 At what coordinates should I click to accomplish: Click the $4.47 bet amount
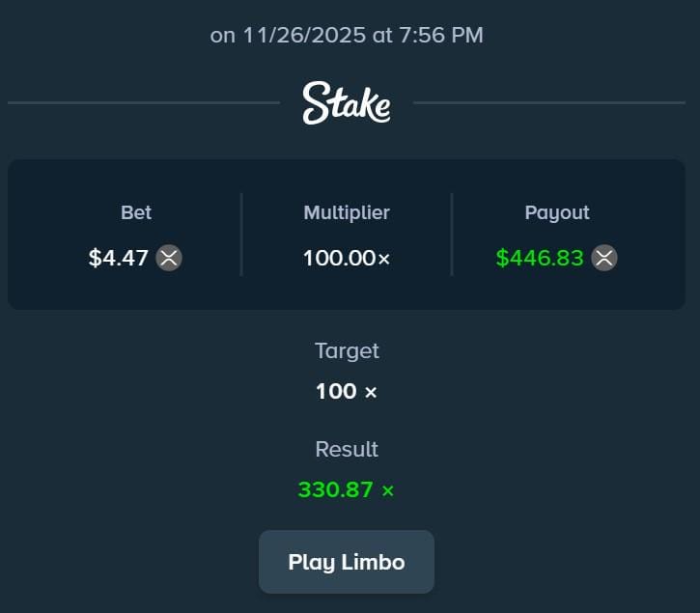(118, 258)
